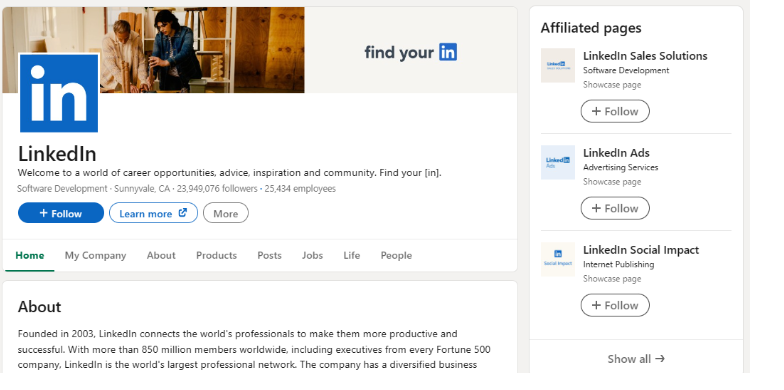The height and width of the screenshot is (390, 784).
Task: Click 'Internet Publishing' under Social Impact
Action: (618, 264)
